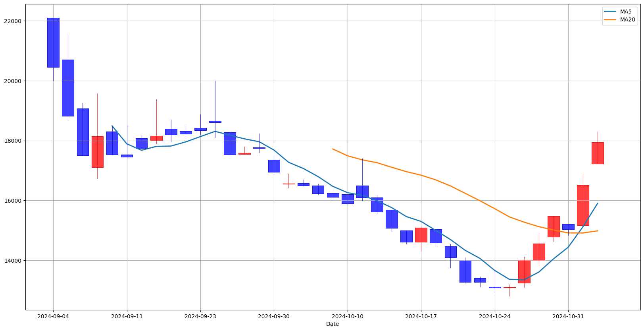Click the 2024-09-04 date tick label
Image resolution: width=644 pixels, height=331 pixels.
tap(53, 316)
